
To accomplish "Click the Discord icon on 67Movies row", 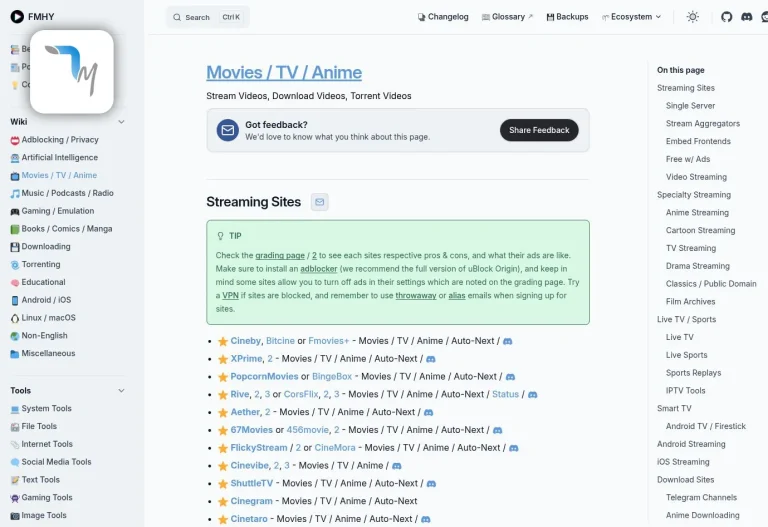I will coord(498,430).
